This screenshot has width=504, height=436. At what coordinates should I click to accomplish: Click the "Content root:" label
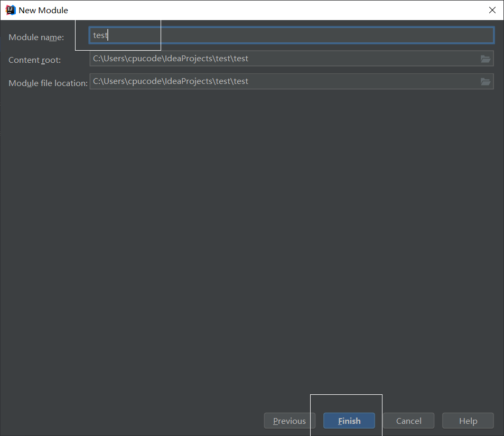[35, 60]
